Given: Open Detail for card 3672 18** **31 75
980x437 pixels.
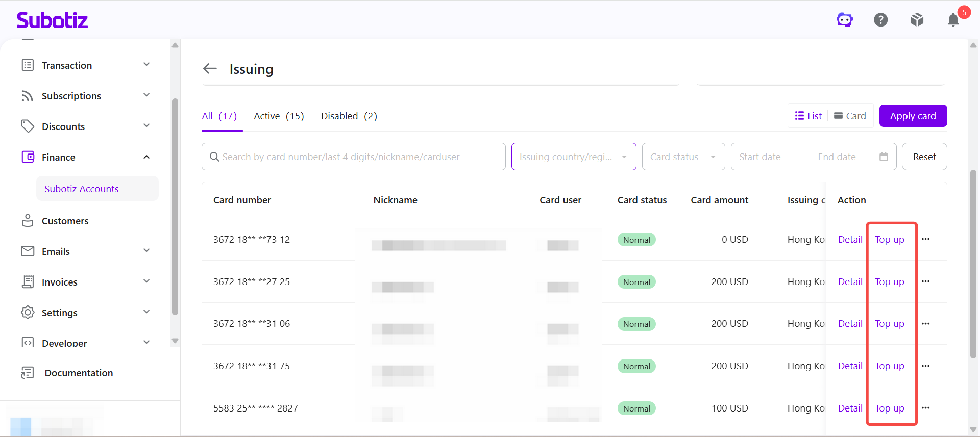Looking at the screenshot, I should (850, 366).
